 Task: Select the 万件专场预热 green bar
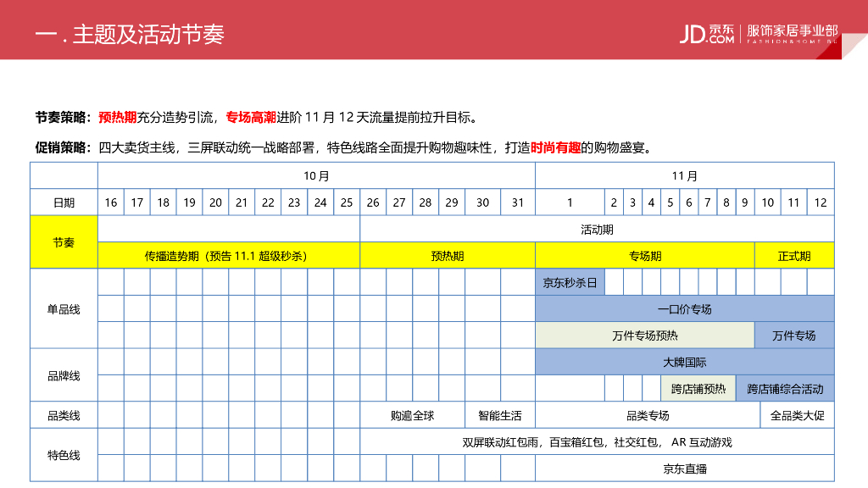click(644, 335)
